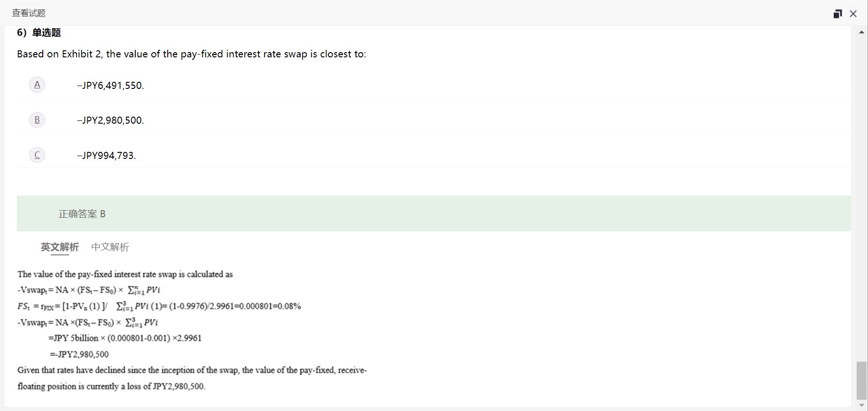This screenshot has height=411, width=868.
Task: Click the scroll up arrow
Action: point(861,32)
